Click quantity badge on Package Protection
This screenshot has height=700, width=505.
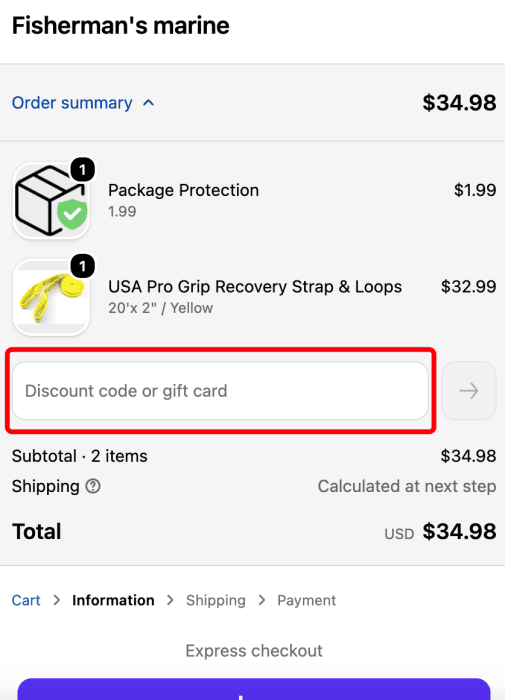[82, 170]
